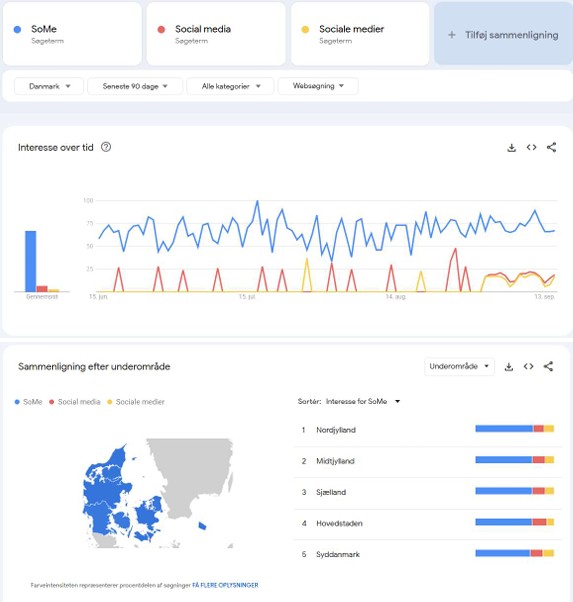Share the Interesse over tid chart
Image resolution: width=573 pixels, height=602 pixels.
[x=551, y=147]
